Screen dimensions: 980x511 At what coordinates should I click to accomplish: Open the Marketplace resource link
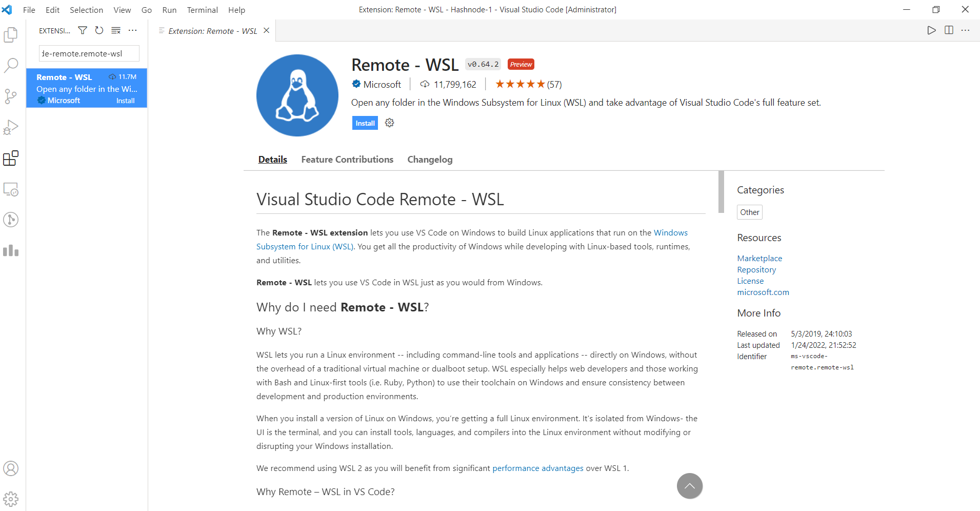759,258
